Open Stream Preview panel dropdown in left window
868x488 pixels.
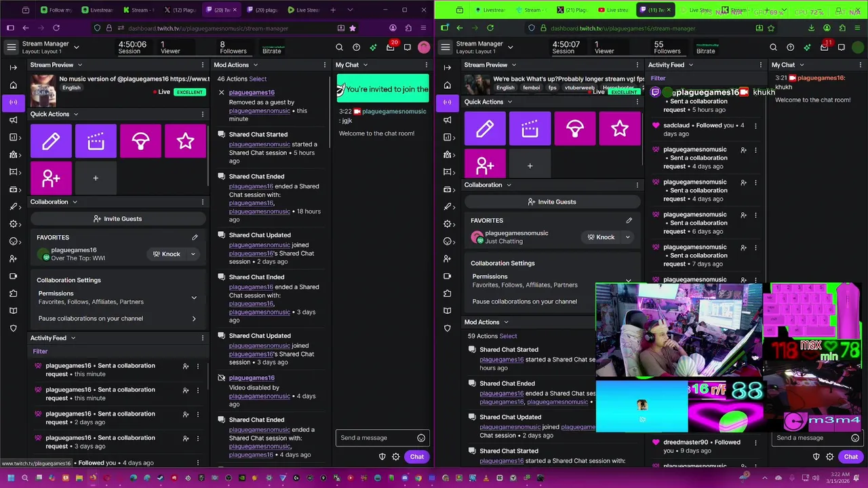coord(79,65)
